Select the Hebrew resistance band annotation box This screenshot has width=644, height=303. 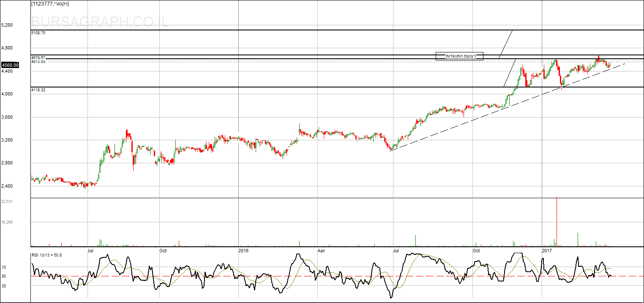click(x=459, y=56)
